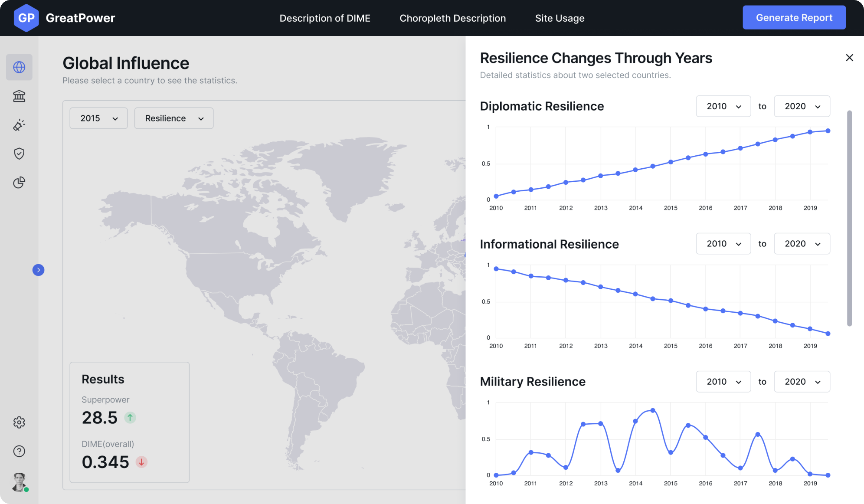Open Informational Resilience end year 2020 dropdown
The height and width of the screenshot is (504, 864).
tap(802, 244)
